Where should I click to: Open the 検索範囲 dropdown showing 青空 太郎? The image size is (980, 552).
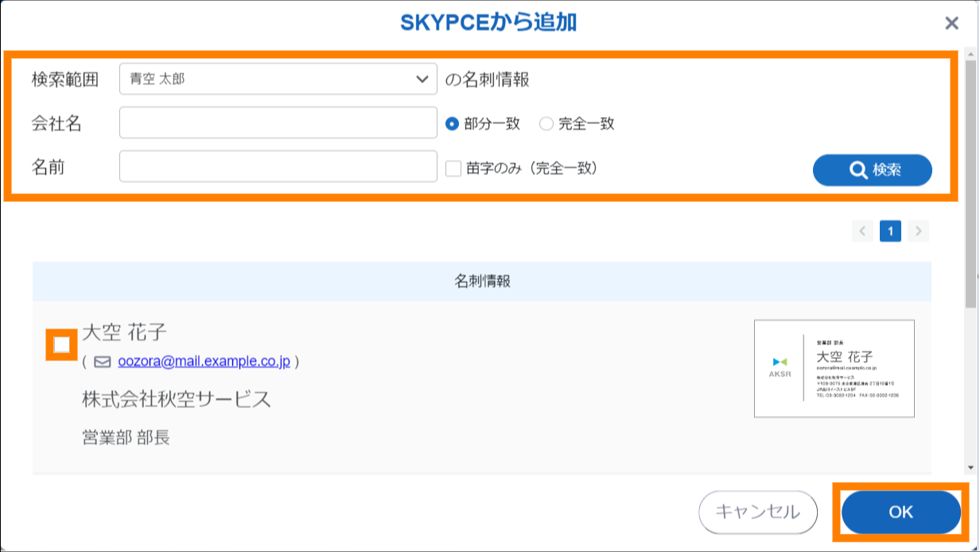tap(278, 79)
